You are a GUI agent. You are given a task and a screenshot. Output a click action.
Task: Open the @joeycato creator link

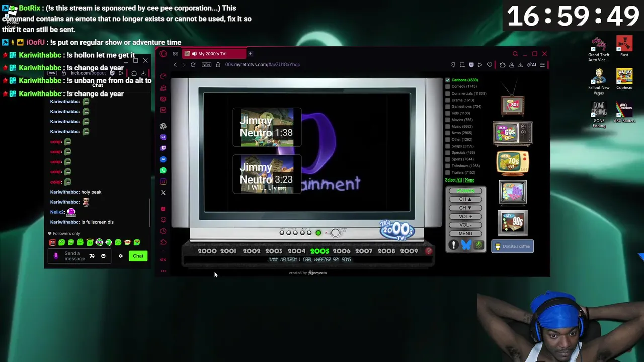tap(317, 273)
